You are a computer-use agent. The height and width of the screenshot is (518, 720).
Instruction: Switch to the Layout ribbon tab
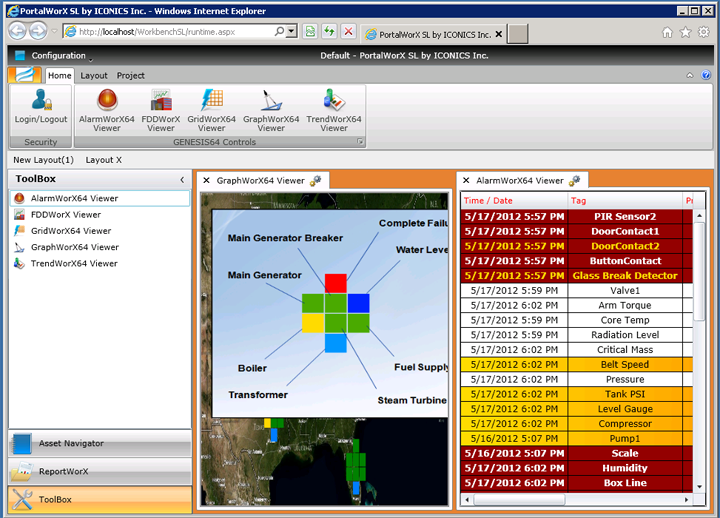(94, 75)
